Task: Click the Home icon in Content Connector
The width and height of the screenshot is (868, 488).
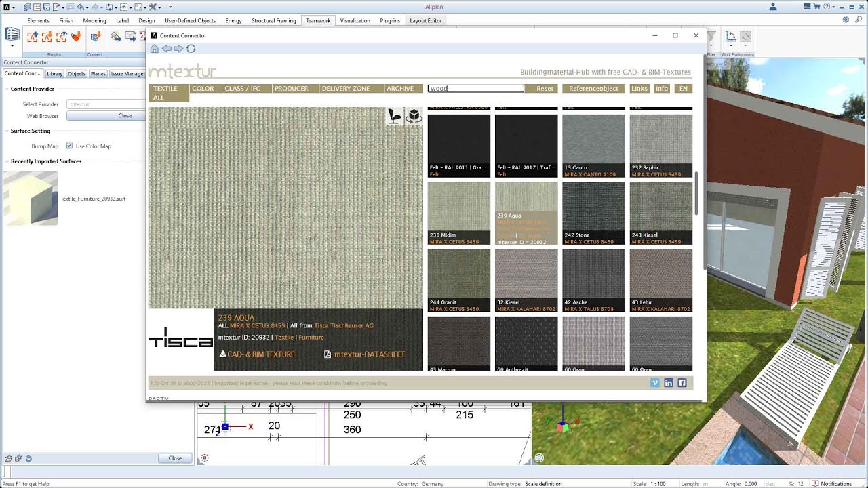Action: tap(155, 49)
